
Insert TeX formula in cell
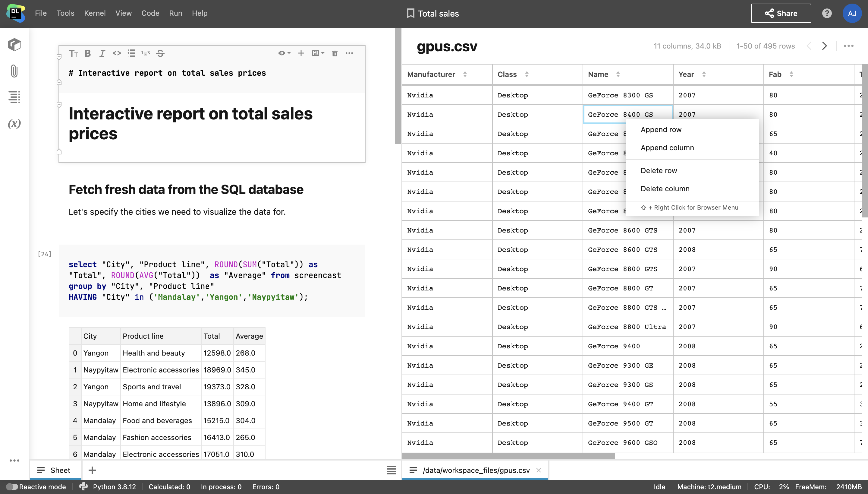click(x=146, y=53)
